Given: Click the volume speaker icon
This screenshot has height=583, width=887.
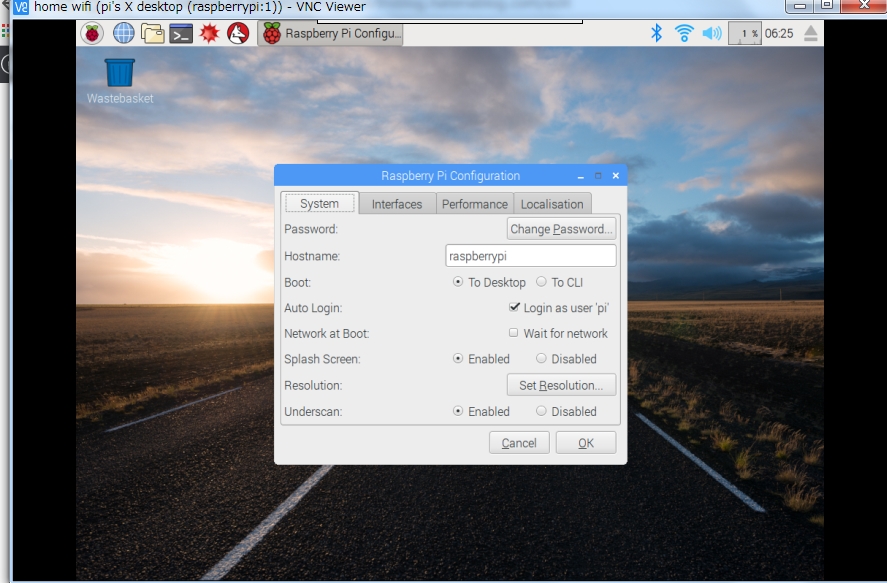Looking at the screenshot, I should pos(712,33).
